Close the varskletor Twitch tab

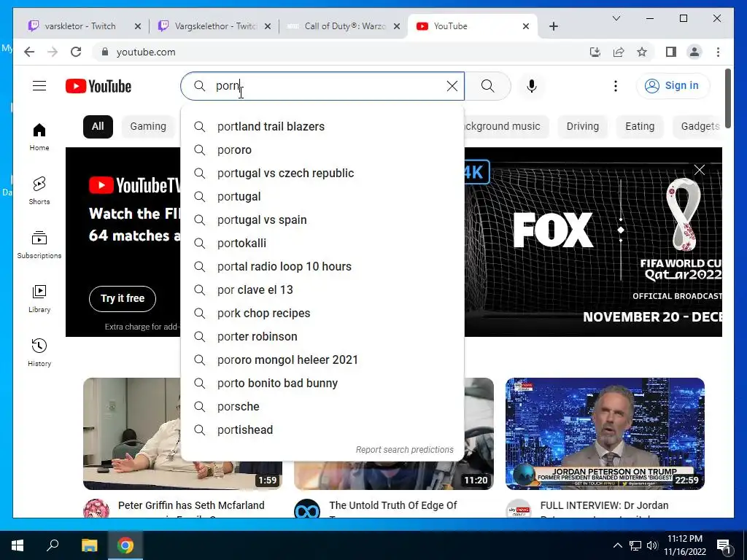pos(138,26)
